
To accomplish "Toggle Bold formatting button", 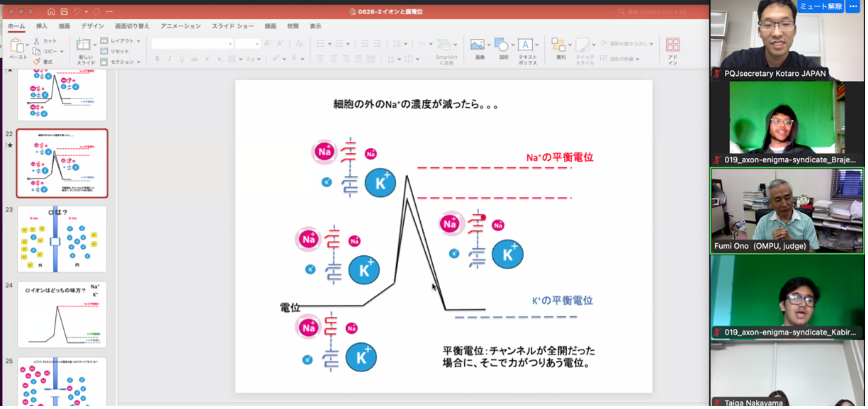I will [x=157, y=59].
